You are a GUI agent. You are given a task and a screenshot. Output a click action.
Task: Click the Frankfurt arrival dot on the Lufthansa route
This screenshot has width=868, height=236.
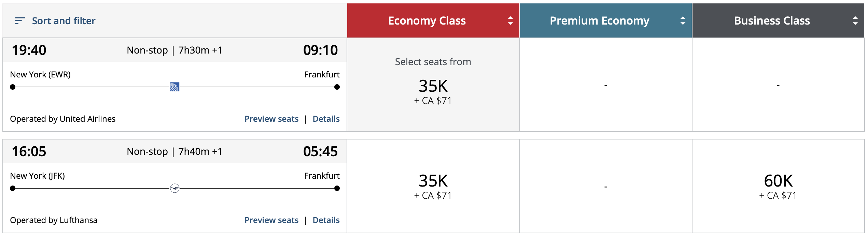pyautogui.click(x=337, y=188)
